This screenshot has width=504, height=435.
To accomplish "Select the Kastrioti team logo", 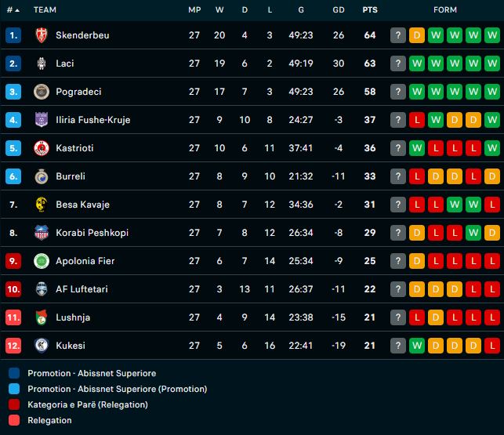I will pyautogui.click(x=42, y=148).
